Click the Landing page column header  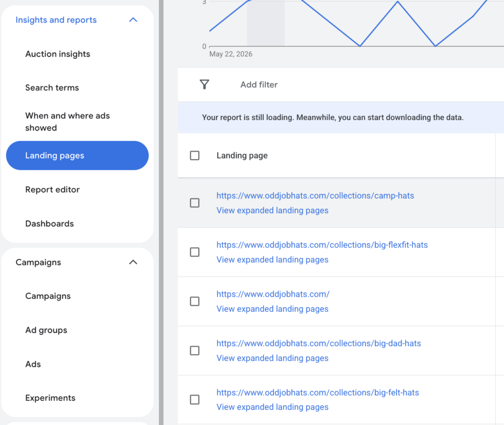point(242,156)
